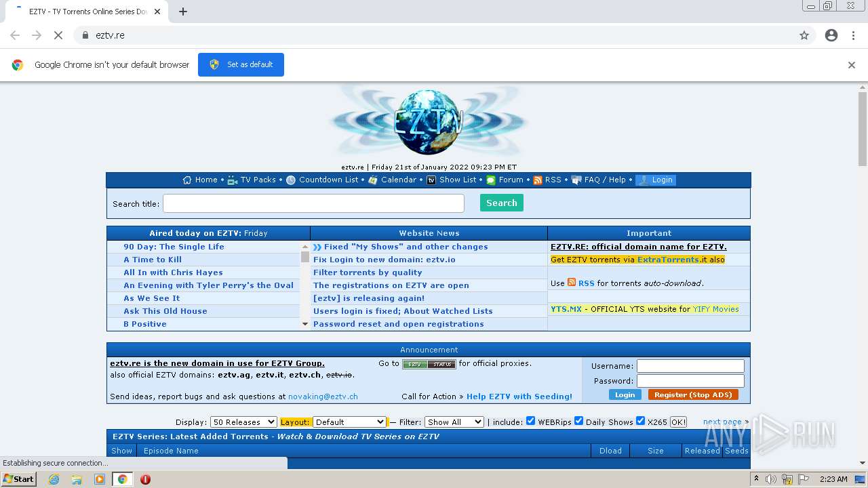
Task: Open 90 Day: The Single Life show
Action: pyautogui.click(x=174, y=247)
